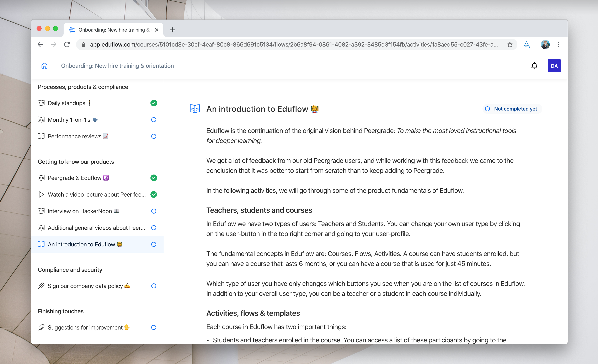The image size is (598, 364).
Task: Go to the Eduflow home icon
Action: point(44,66)
